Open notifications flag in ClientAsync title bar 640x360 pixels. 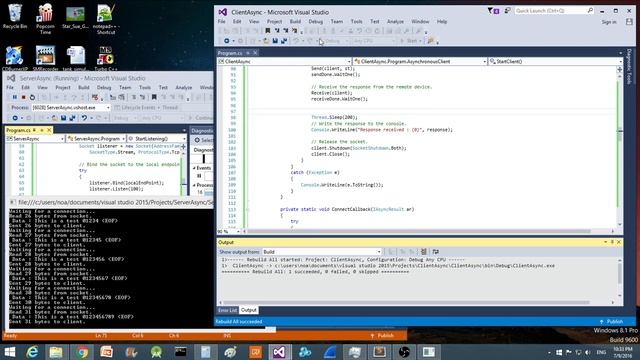[493, 11]
